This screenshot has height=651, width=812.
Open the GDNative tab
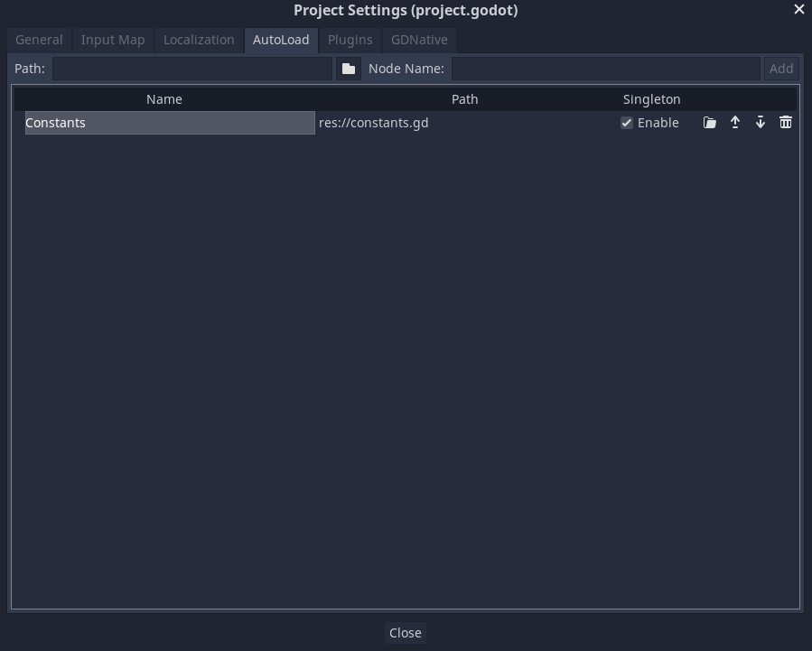[x=418, y=40]
